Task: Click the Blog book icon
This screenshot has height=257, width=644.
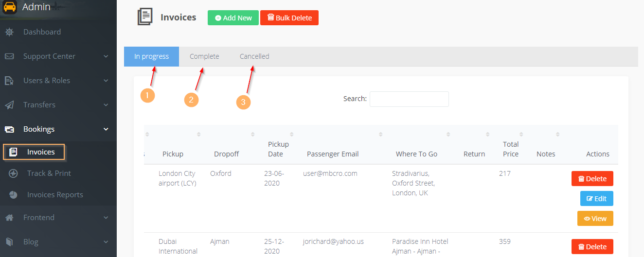Action: 9,242
